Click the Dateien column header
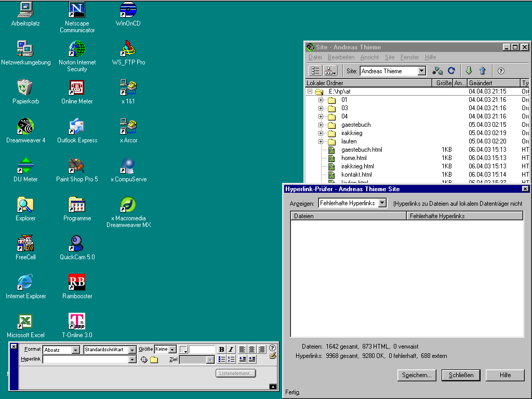Screen dimensions: 532x399 point(349,216)
